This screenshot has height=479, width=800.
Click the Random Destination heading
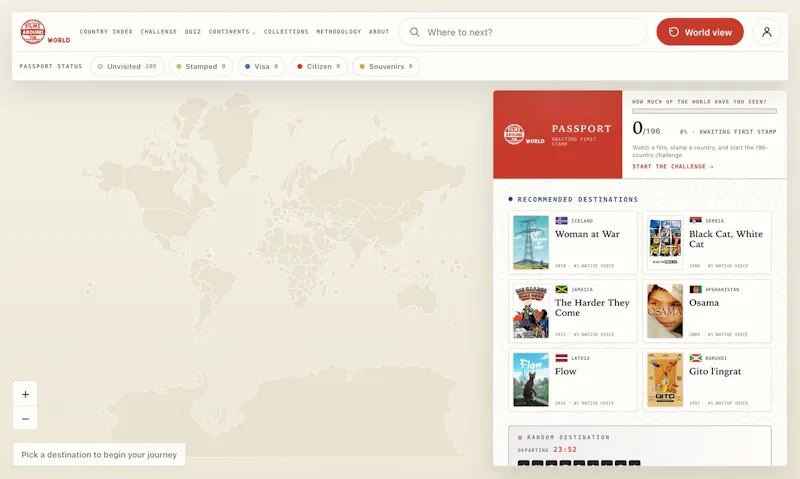[568, 437]
